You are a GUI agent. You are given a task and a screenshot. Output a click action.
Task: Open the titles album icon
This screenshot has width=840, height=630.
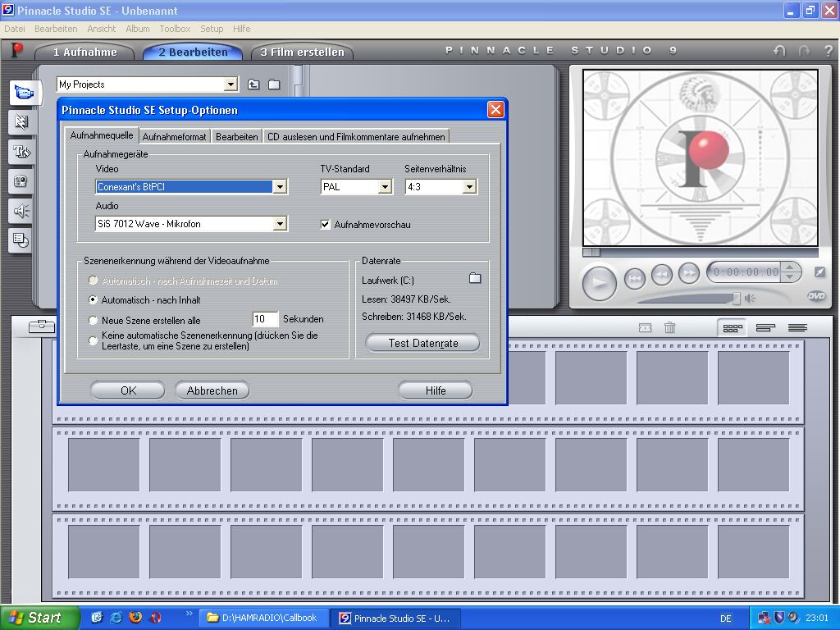click(x=21, y=152)
